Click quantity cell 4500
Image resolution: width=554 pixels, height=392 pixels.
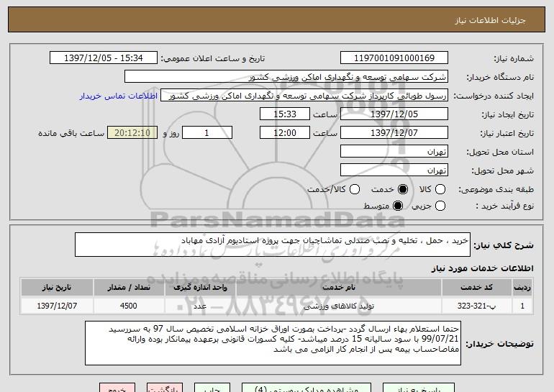click(129, 306)
